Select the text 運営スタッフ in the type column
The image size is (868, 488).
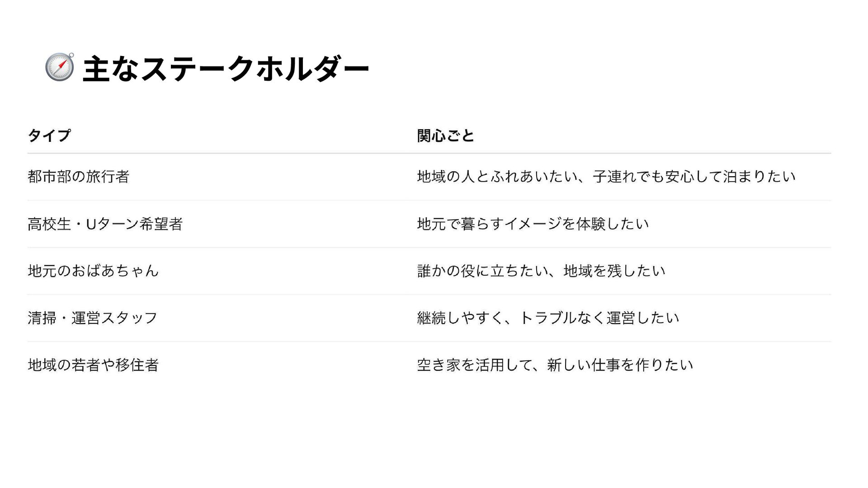coord(114,318)
